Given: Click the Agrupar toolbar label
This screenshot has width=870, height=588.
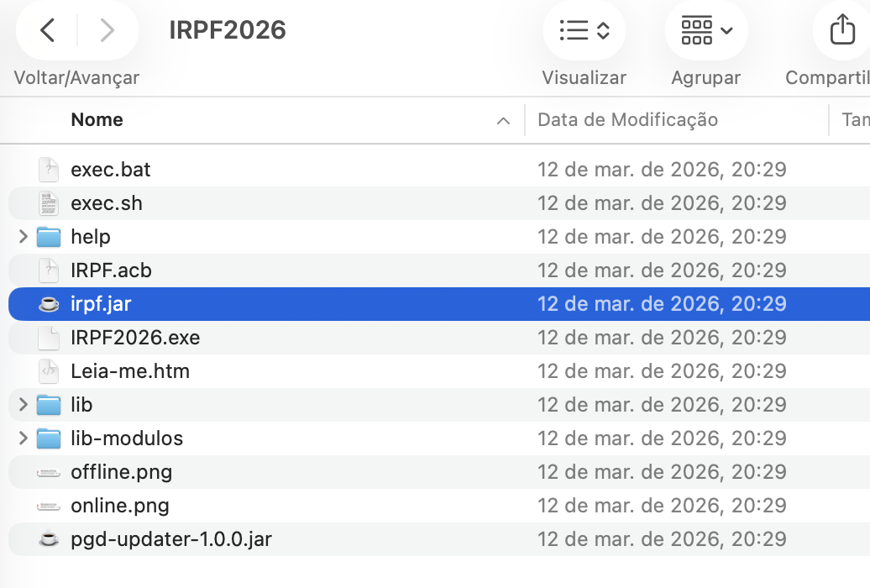Looking at the screenshot, I should click(x=705, y=78).
